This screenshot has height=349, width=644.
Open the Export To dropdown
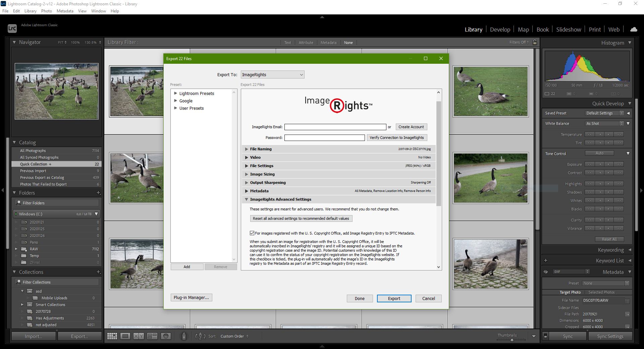point(272,75)
